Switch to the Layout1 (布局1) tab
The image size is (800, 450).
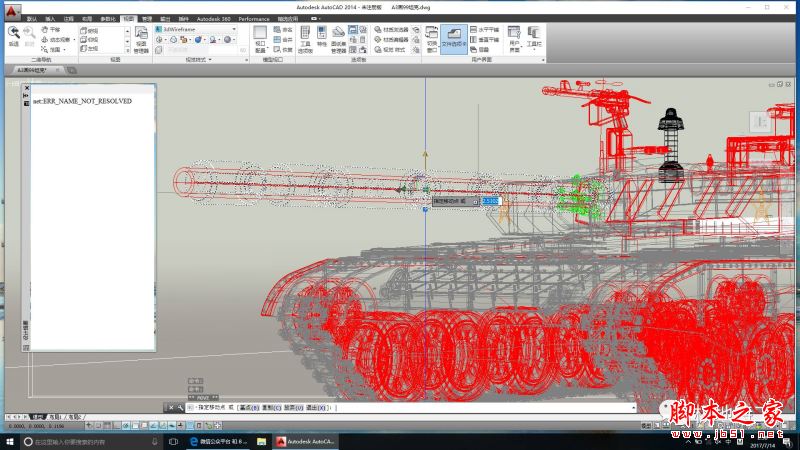pos(54,417)
